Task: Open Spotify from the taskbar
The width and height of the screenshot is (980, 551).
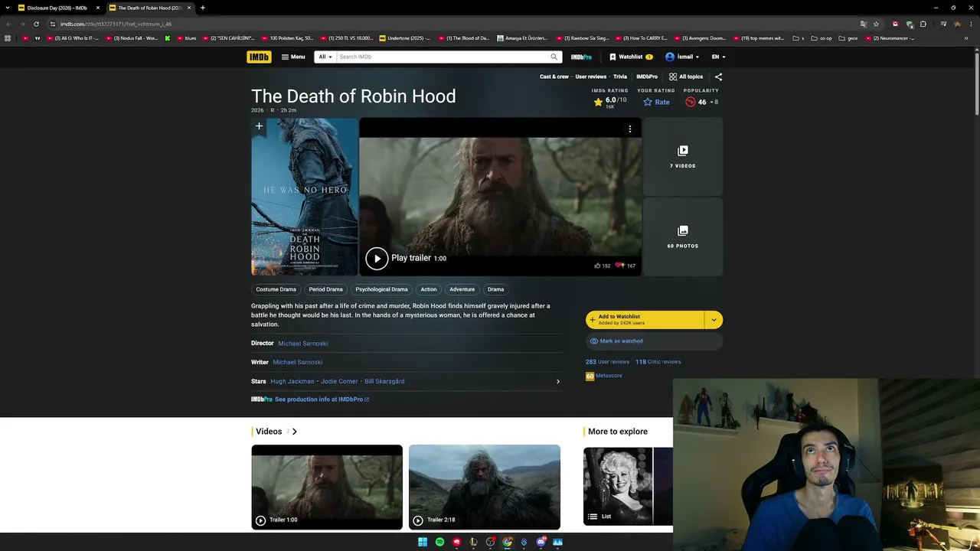Action: click(x=439, y=542)
